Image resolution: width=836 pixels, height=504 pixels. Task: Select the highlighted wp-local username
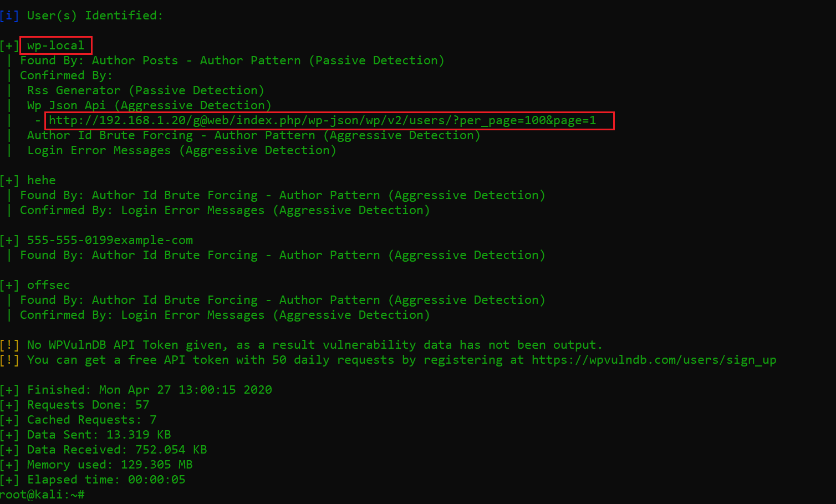click(x=55, y=45)
